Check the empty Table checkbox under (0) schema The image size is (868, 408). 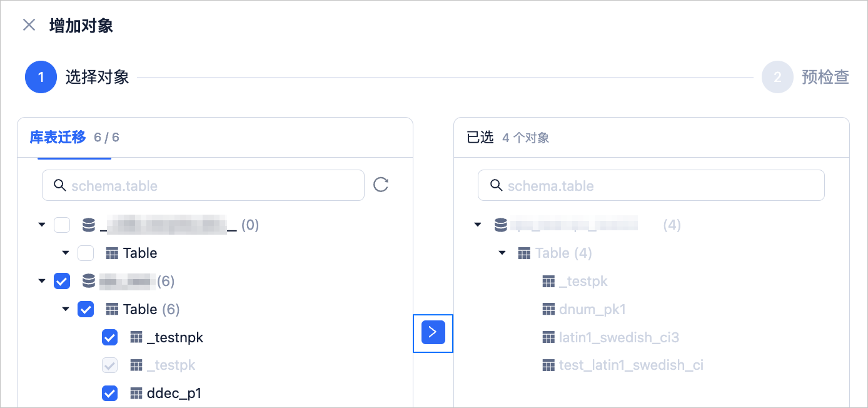[86, 253]
